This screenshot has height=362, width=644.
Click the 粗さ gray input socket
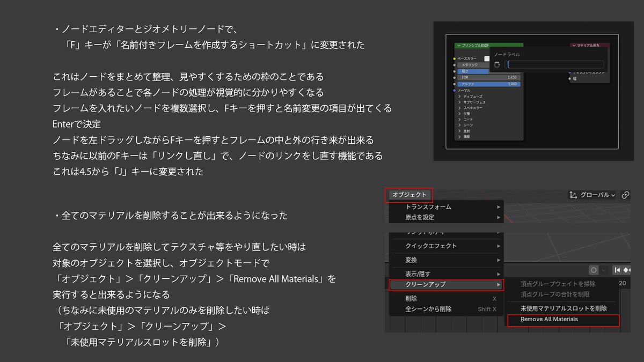point(455,71)
